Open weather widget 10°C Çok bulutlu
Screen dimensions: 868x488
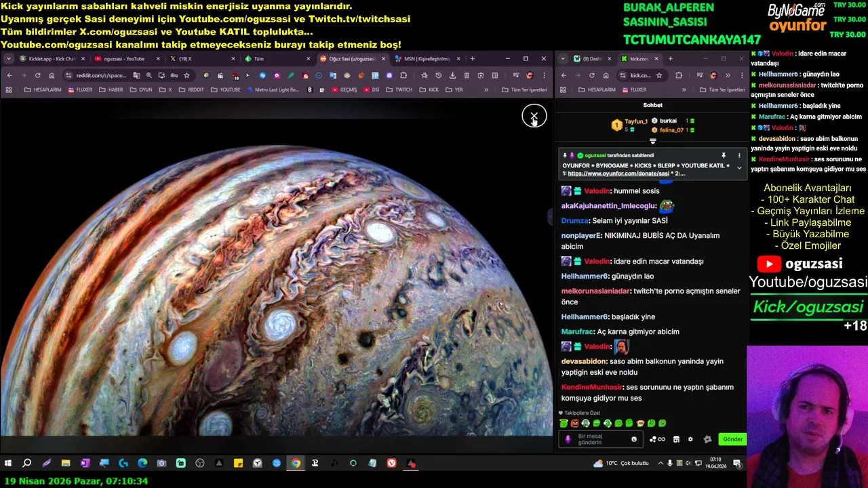pos(620,464)
